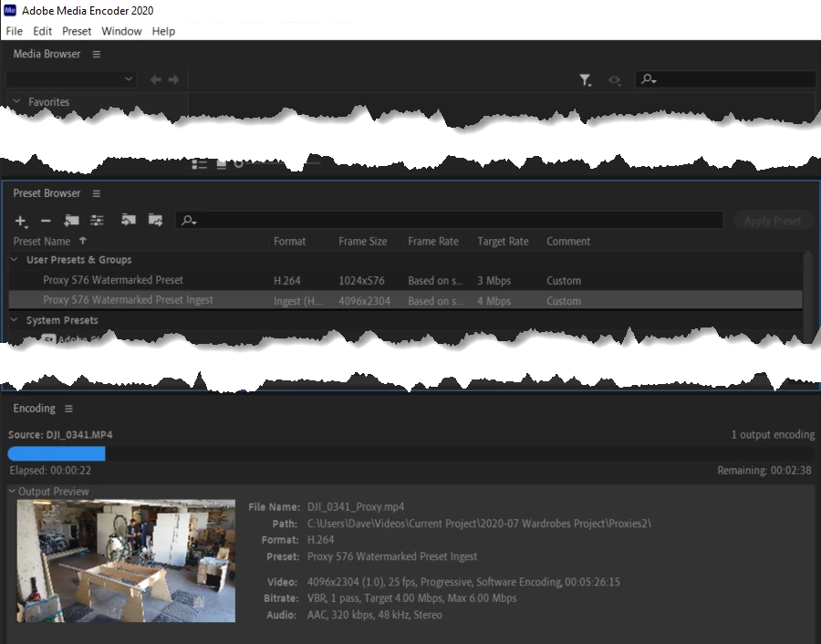Click the Media Encoder app icon in title bar
821x644 pixels.
(x=10, y=10)
